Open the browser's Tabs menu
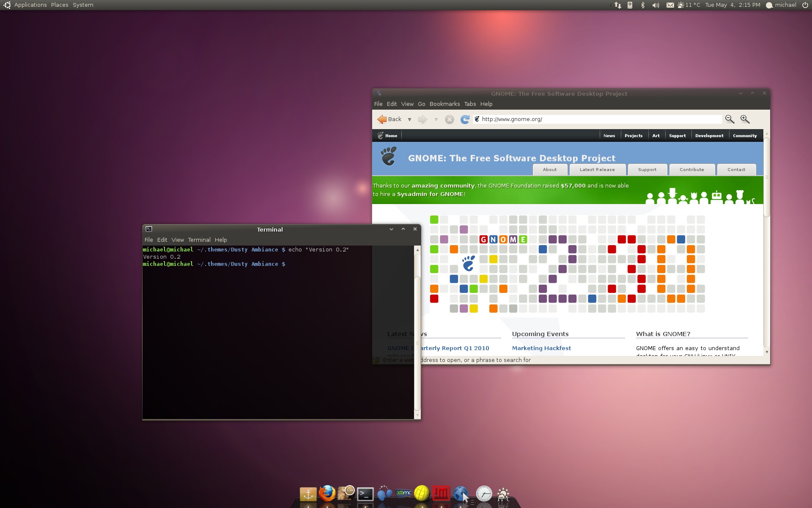812x508 pixels. click(470, 104)
